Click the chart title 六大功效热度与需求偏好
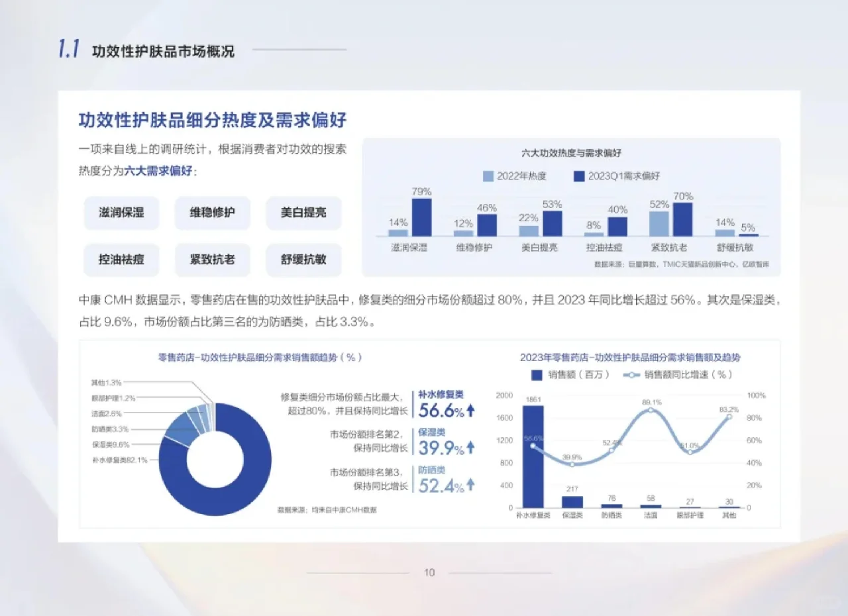Viewport: 848px width, 616px height. [x=571, y=153]
